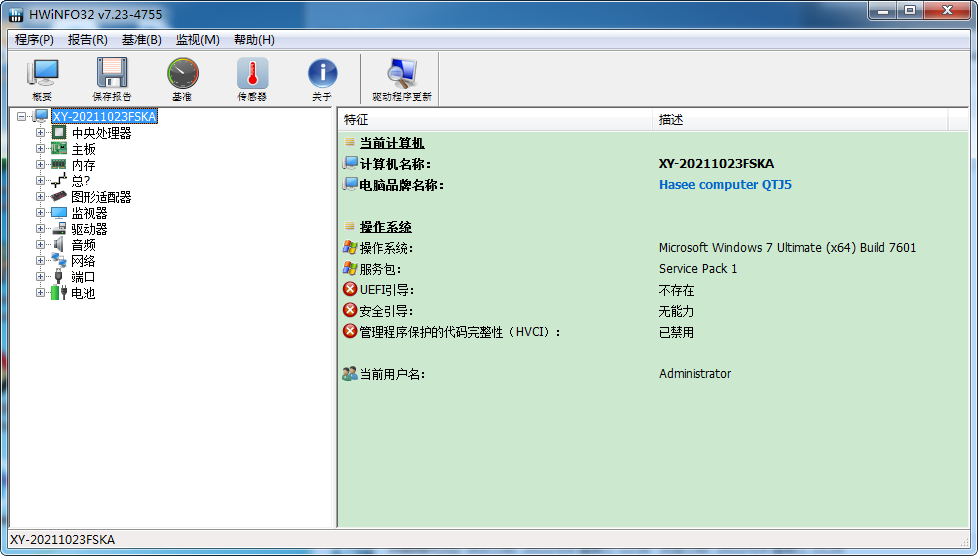Open the 程序(P) menu

[34, 40]
